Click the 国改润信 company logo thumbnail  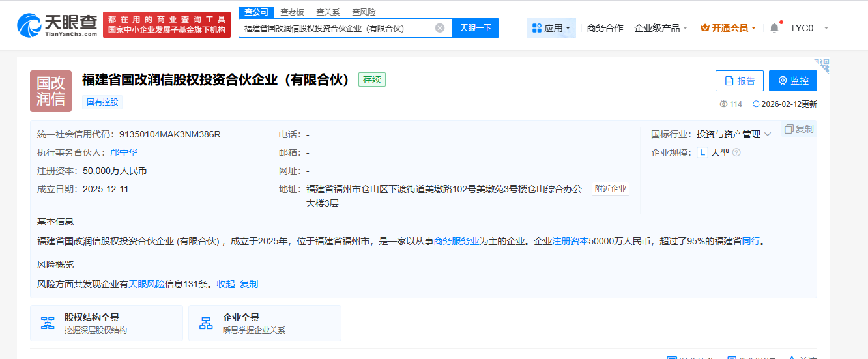[51, 91]
